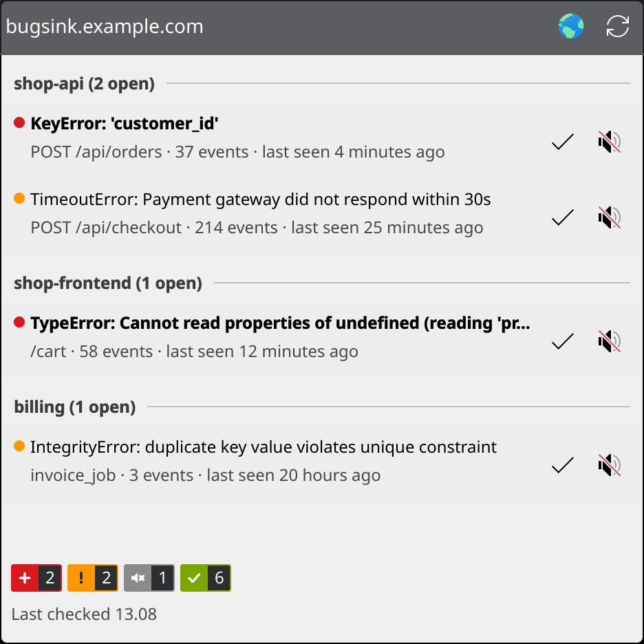Click the Last checked 13.08 text
This screenshot has width=644, height=644.
tap(84, 614)
